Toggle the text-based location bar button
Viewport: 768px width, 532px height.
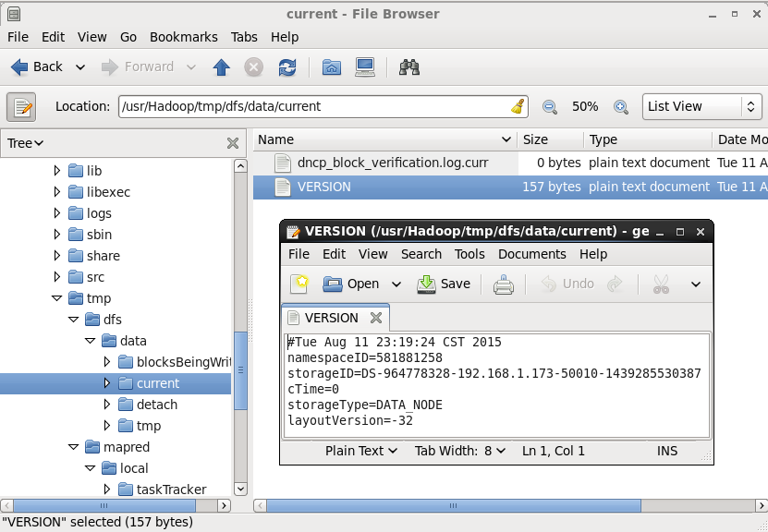pyautogui.click(x=21, y=107)
